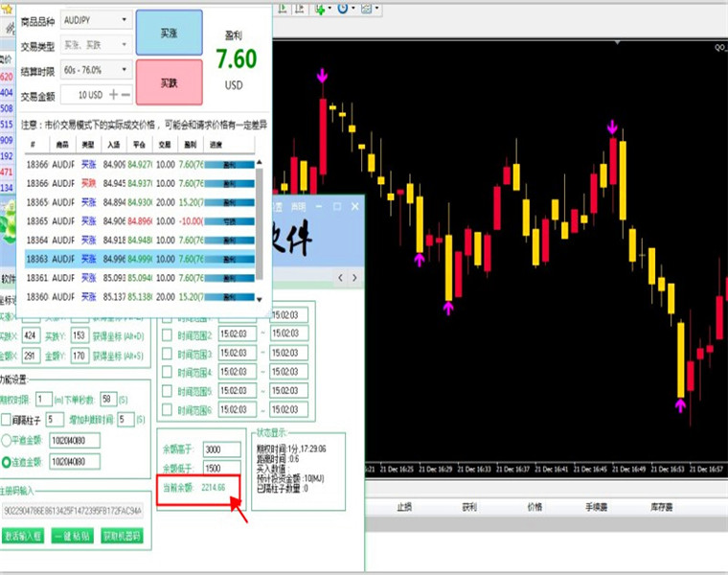
Task: Open the 交易类型 dropdown
Action: click(x=96, y=45)
